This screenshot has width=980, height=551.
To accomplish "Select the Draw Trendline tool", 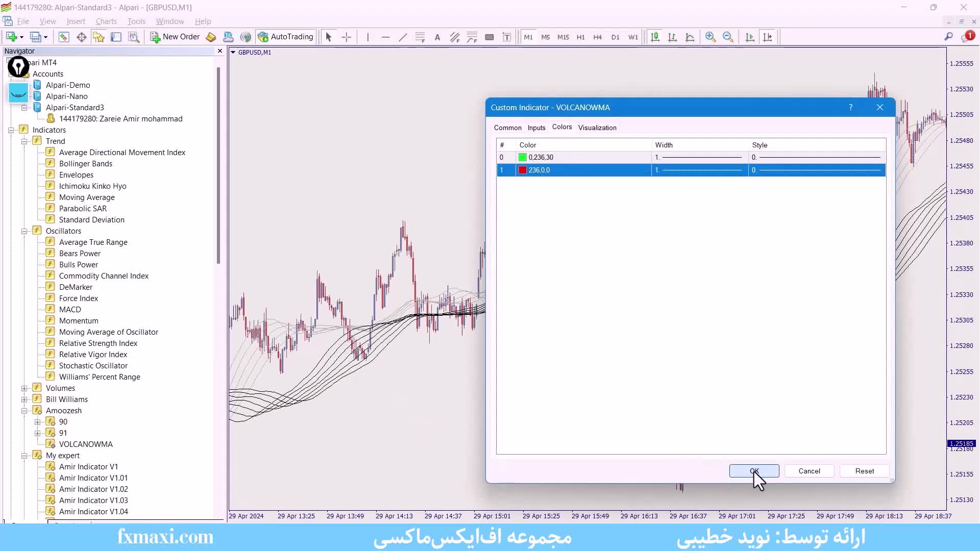I will click(x=403, y=37).
